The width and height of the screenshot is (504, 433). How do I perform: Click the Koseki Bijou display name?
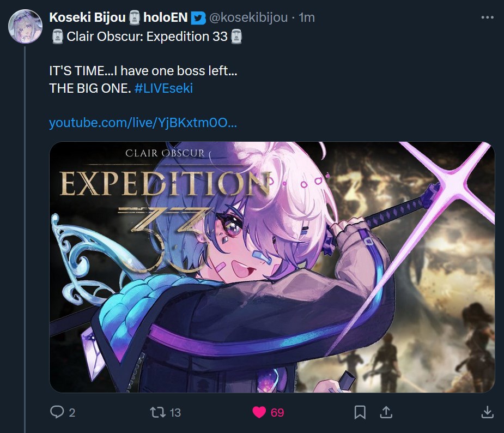(87, 17)
